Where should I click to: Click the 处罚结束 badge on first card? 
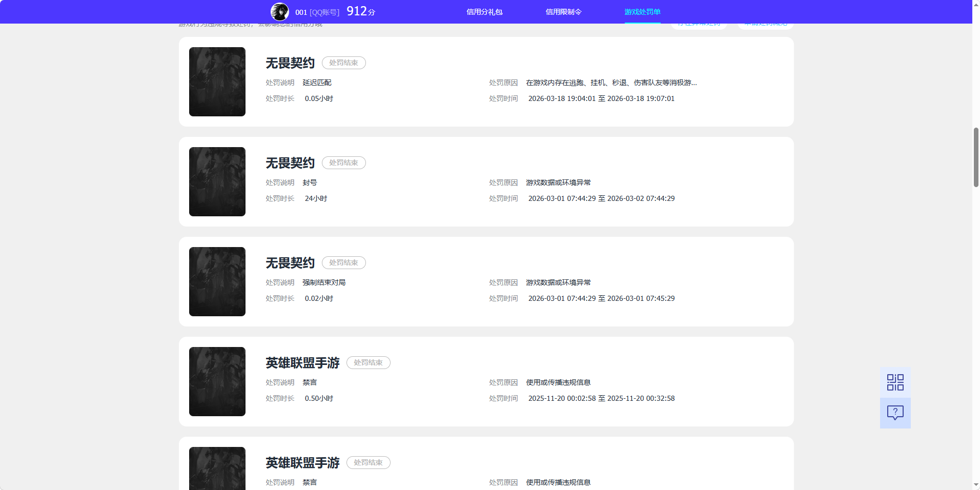tap(343, 63)
